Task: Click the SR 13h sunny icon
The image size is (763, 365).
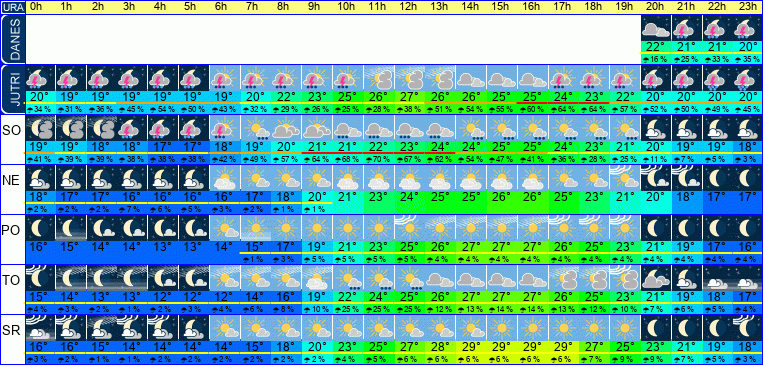Action: tap(440, 328)
